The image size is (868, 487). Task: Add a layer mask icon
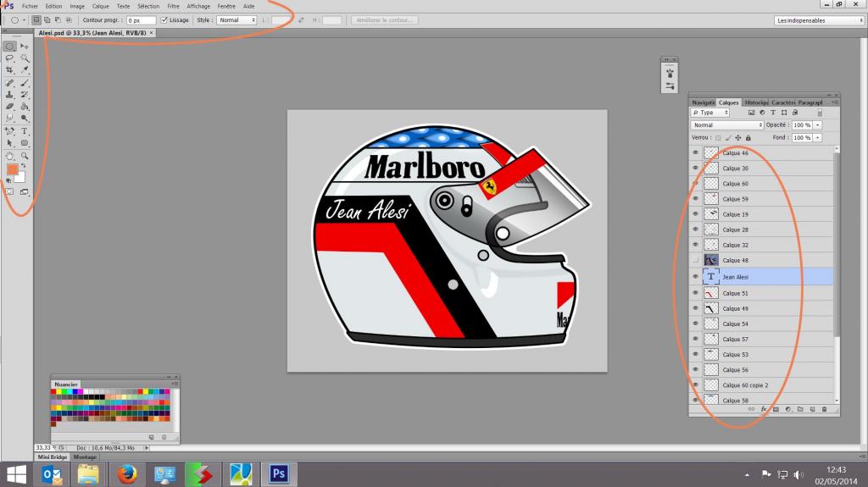pyautogui.click(x=776, y=410)
